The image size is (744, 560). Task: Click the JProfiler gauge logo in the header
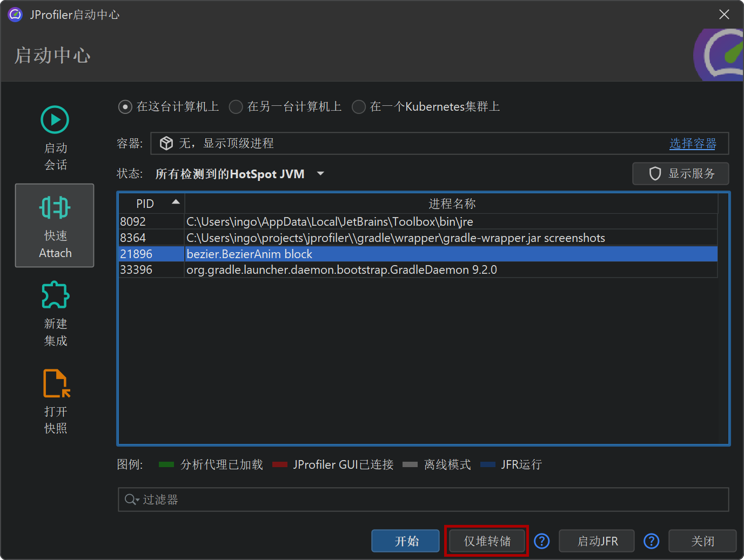pyautogui.click(x=719, y=55)
